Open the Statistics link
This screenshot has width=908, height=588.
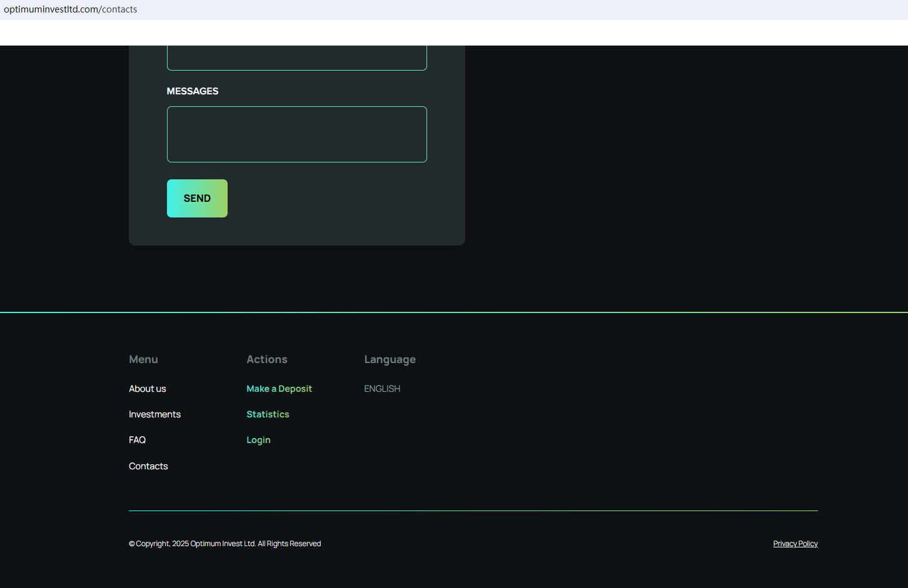(x=268, y=414)
